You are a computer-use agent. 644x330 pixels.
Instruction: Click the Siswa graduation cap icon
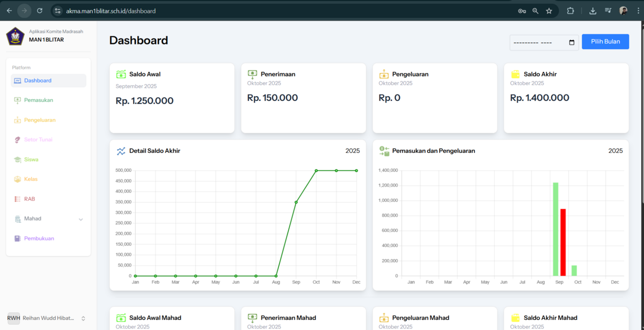[x=17, y=160]
